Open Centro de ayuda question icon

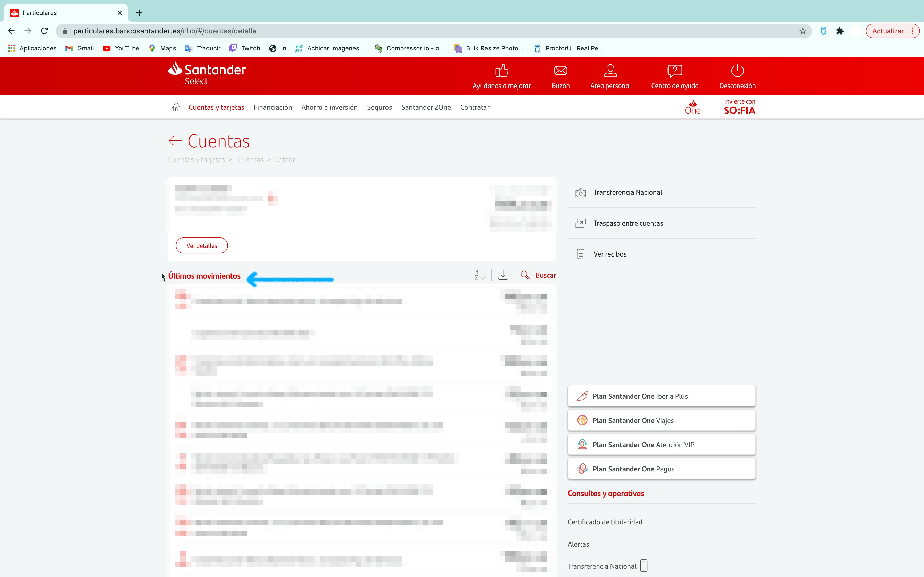click(674, 71)
